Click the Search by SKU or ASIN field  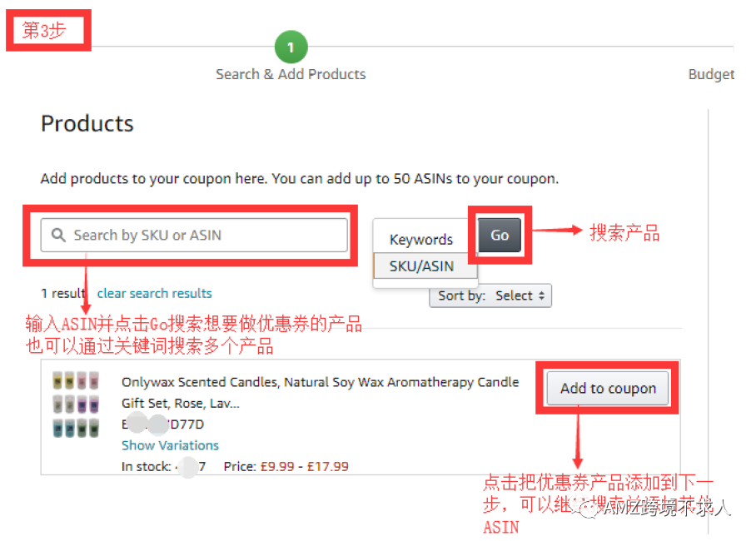point(191,236)
